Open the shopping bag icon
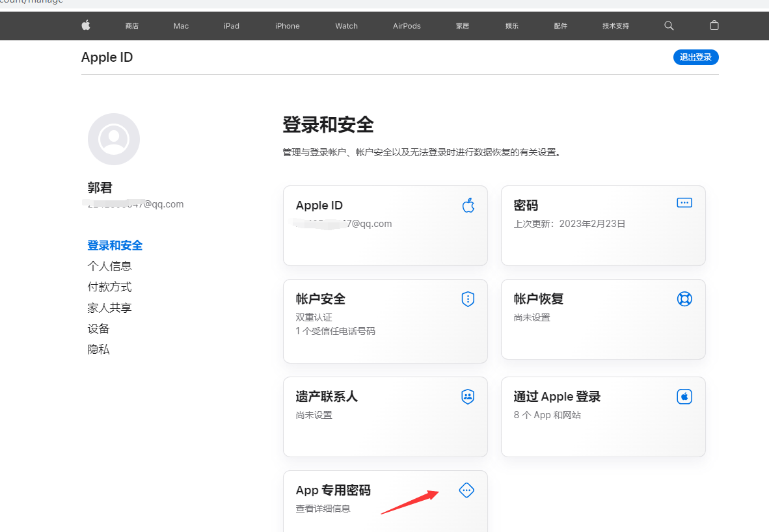 pos(714,25)
